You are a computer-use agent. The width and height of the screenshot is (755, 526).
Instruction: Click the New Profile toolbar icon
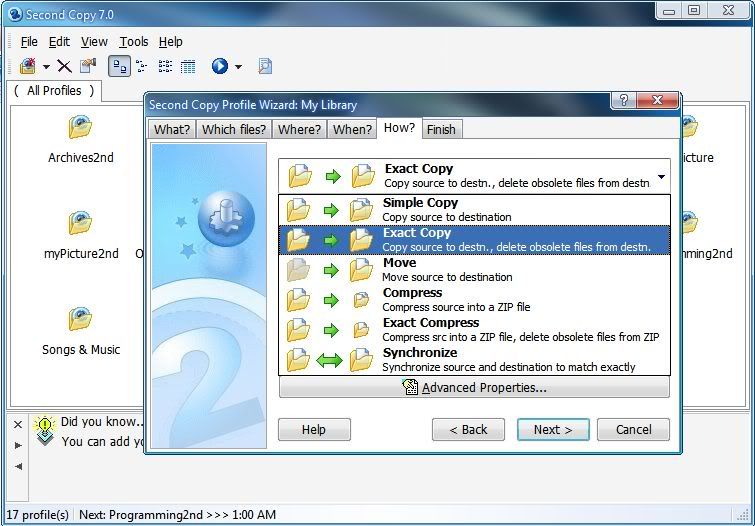(x=28, y=66)
